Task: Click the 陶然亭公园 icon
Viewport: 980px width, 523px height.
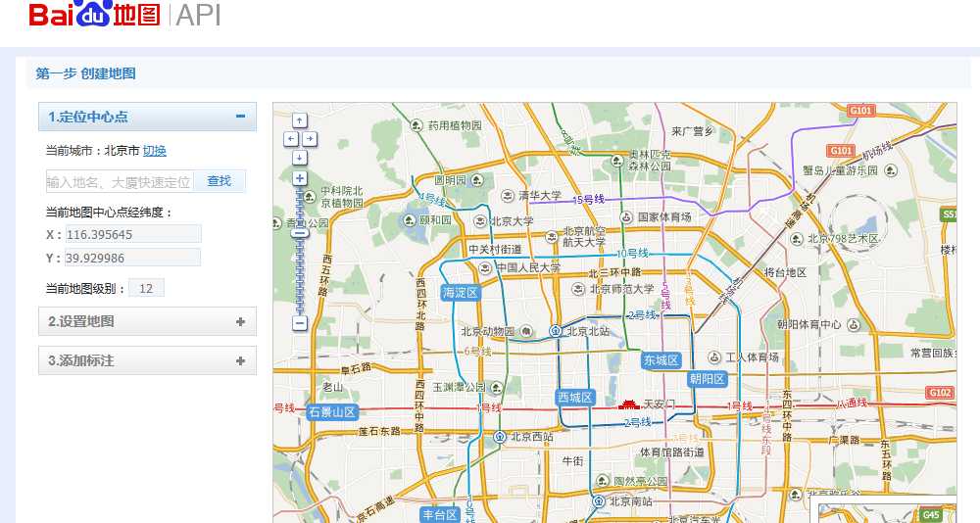Action: [x=603, y=481]
